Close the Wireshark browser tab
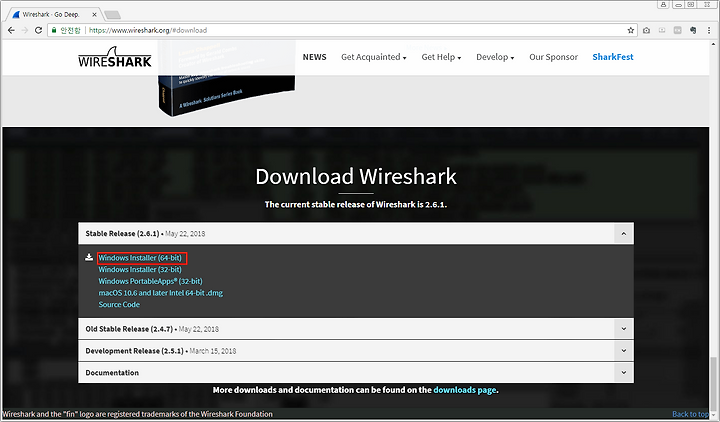Screen dimensions: 720x422 pyautogui.click(x=94, y=15)
